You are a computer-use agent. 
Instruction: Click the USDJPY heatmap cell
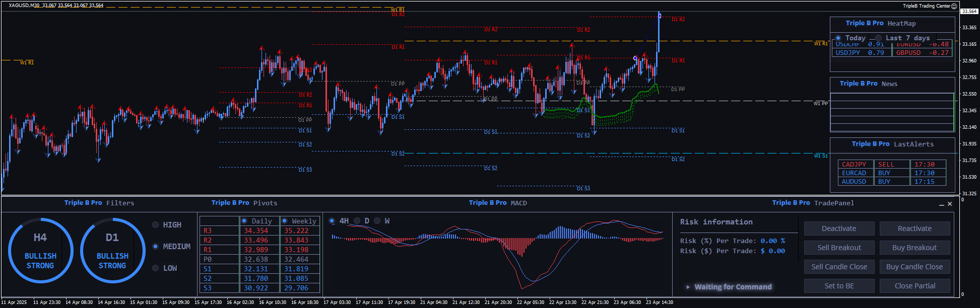coord(860,53)
